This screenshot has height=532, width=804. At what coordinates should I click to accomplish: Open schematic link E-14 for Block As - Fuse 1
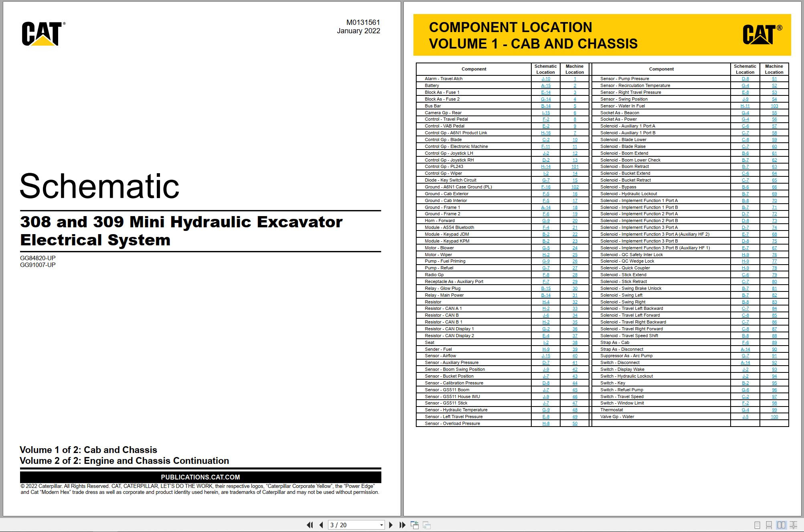[546, 92]
